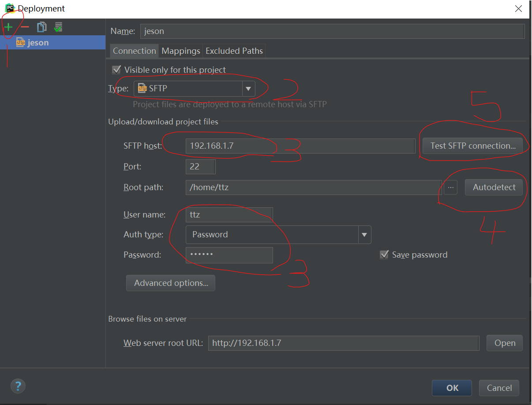Click the SFTP host field

[x=300, y=146]
